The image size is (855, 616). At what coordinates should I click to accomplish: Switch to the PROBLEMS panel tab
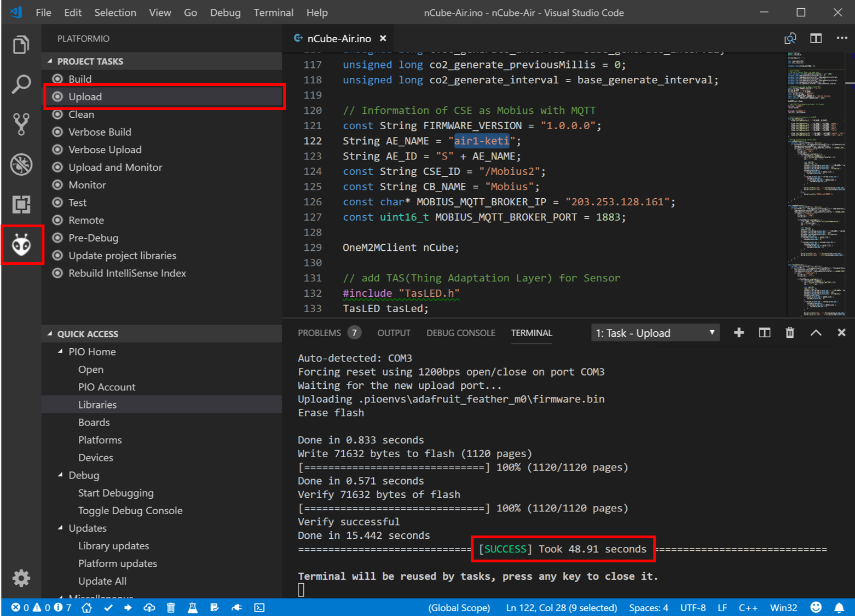point(329,333)
